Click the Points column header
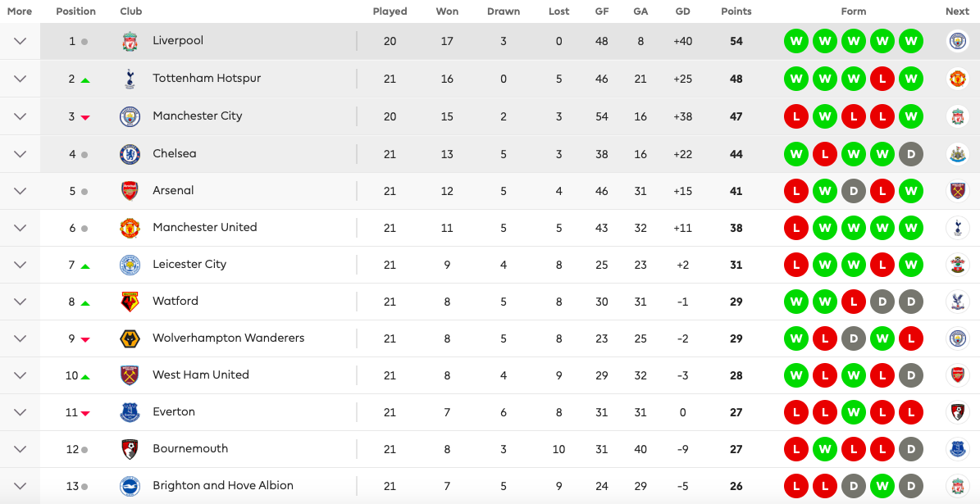Screen dimensions: 980x504 tap(736, 11)
